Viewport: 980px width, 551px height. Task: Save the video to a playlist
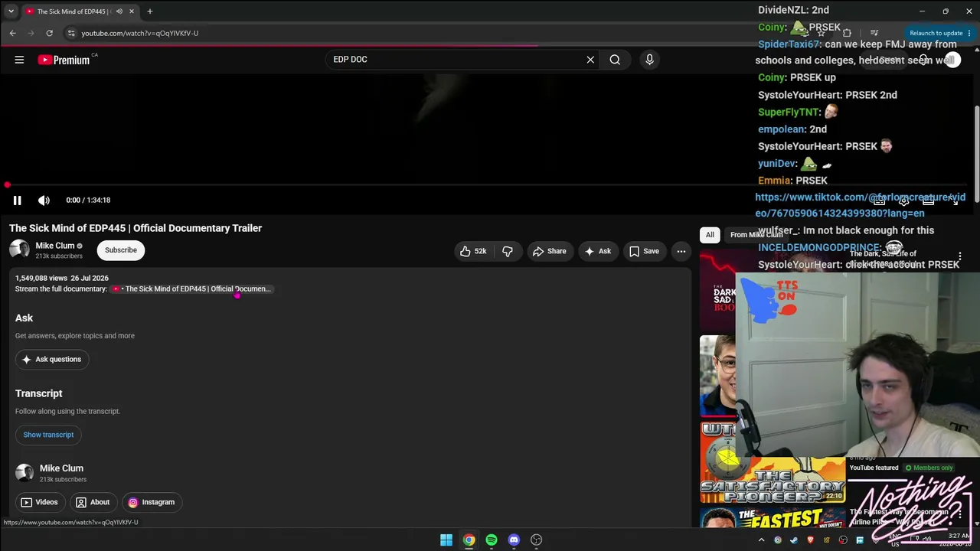coord(643,251)
